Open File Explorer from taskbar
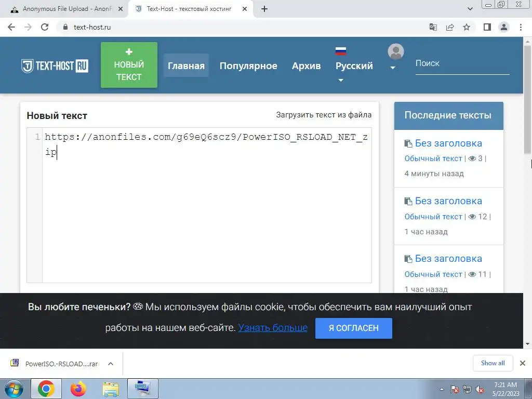Image resolution: width=532 pixels, height=399 pixels. point(111,389)
